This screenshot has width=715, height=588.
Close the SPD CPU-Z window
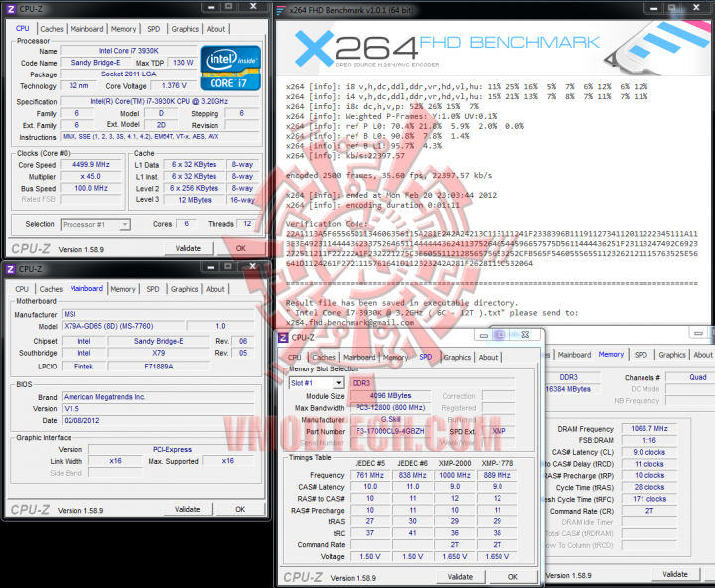coord(525,335)
